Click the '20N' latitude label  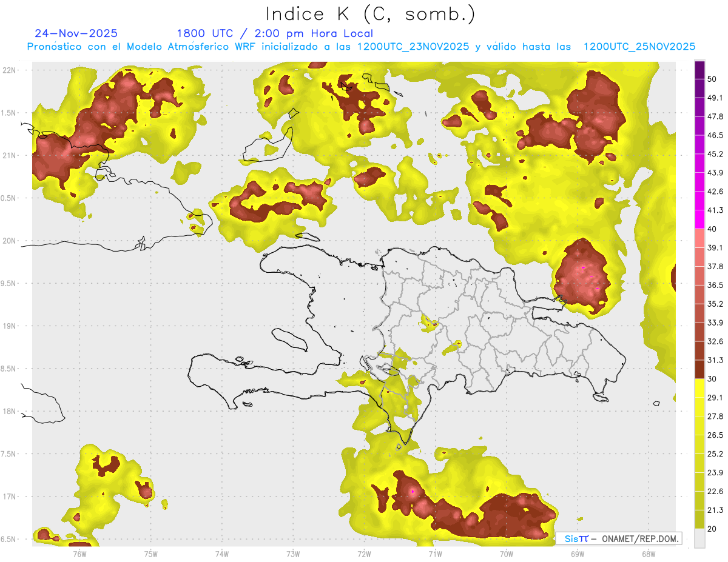click(9, 241)
